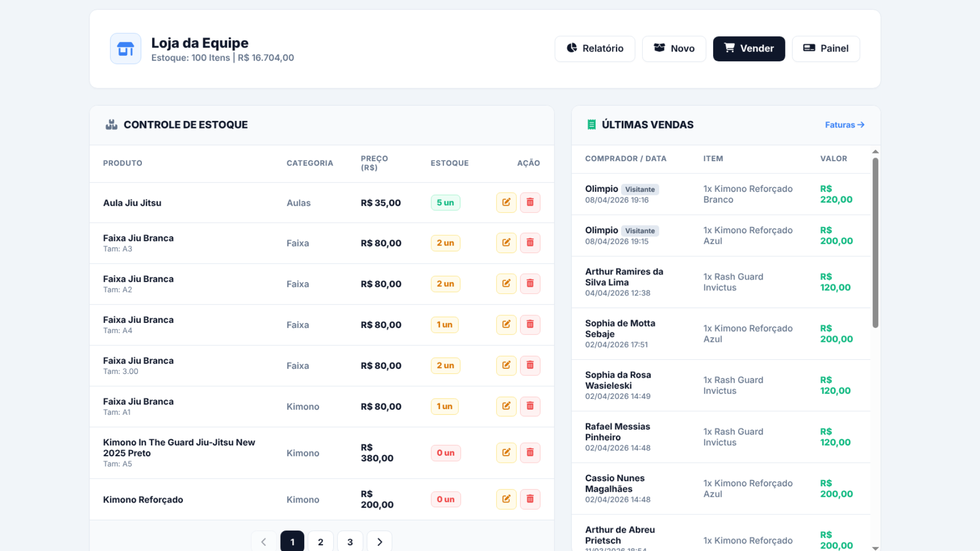Delete Faixa Jiu Branca size 3.00
This screenshot has width=980, height=551.
click(530, 365)
